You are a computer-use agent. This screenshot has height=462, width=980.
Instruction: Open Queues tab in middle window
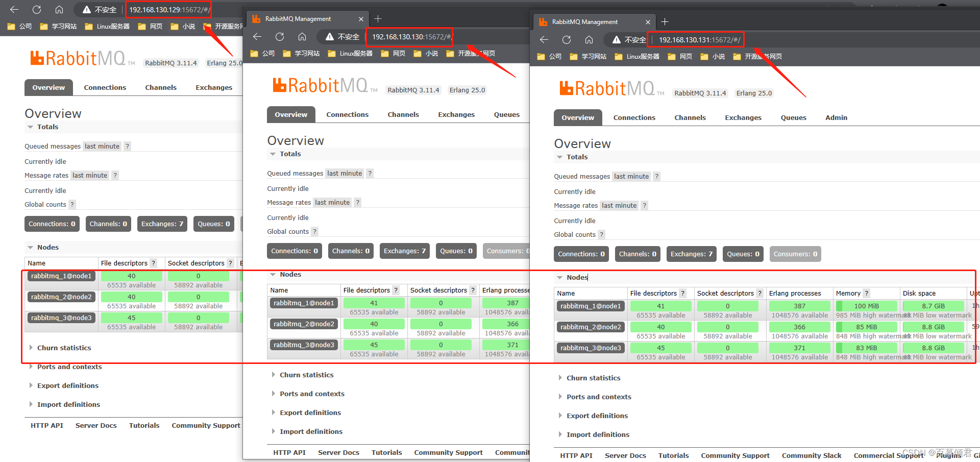coord(507,115)
